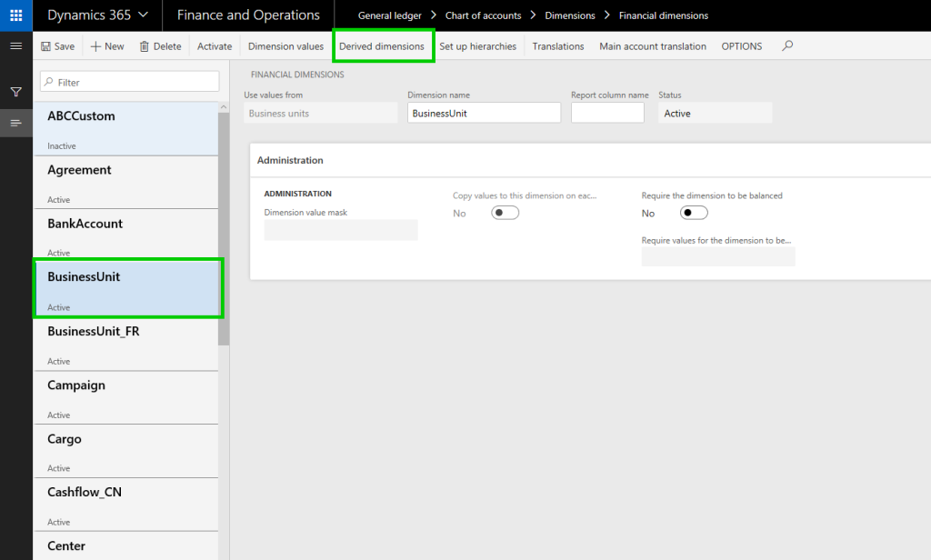Expand the navigation pane hamburger icon
Image resolution: width=931 pixels, height=560 pixels.
(x=15, y=45)
